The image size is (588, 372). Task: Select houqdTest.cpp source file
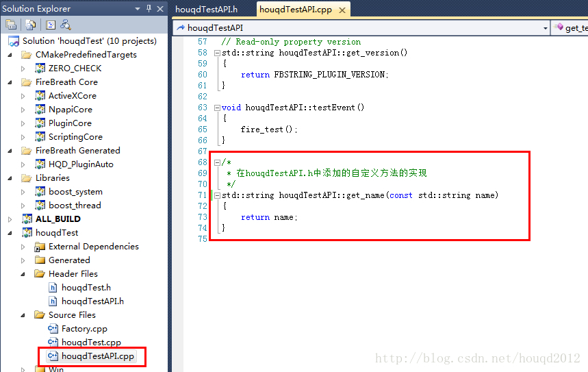(91, 343)
